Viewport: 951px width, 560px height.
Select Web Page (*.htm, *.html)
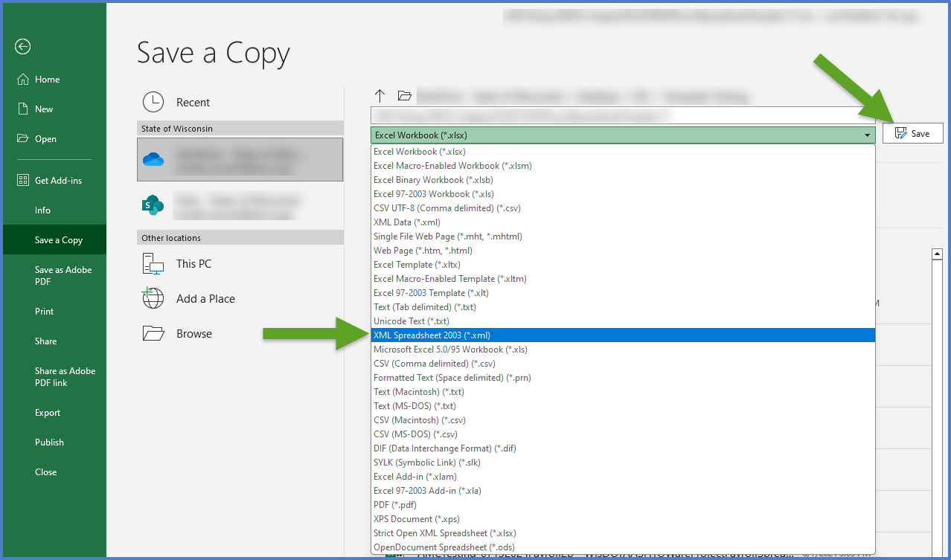click(x=623, y=251)
